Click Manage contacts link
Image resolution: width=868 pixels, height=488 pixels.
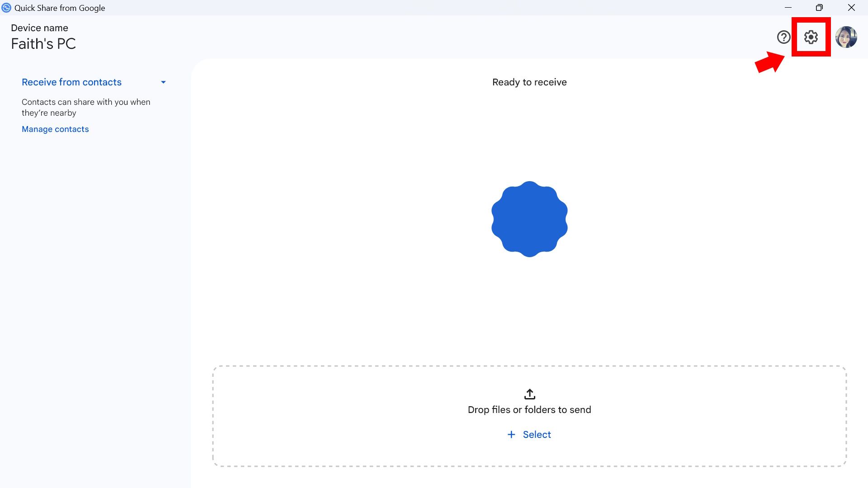pos(55,129)
